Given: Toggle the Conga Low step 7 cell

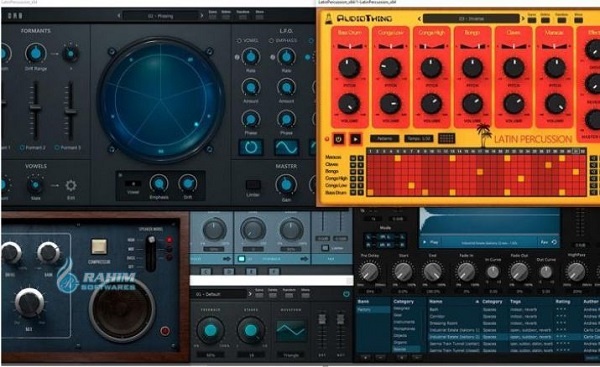Looking at the screenshot, I should 411,186.
